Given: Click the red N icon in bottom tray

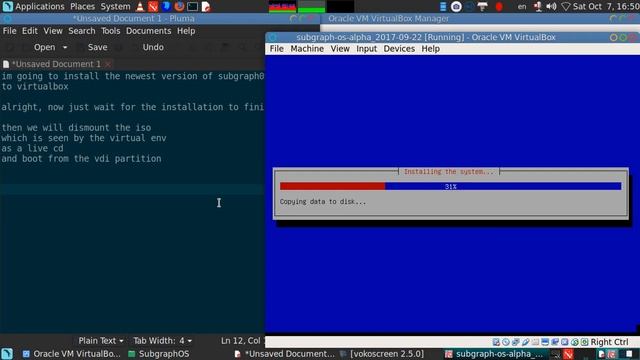Looking at the screenshot, I should click(568, 354).
